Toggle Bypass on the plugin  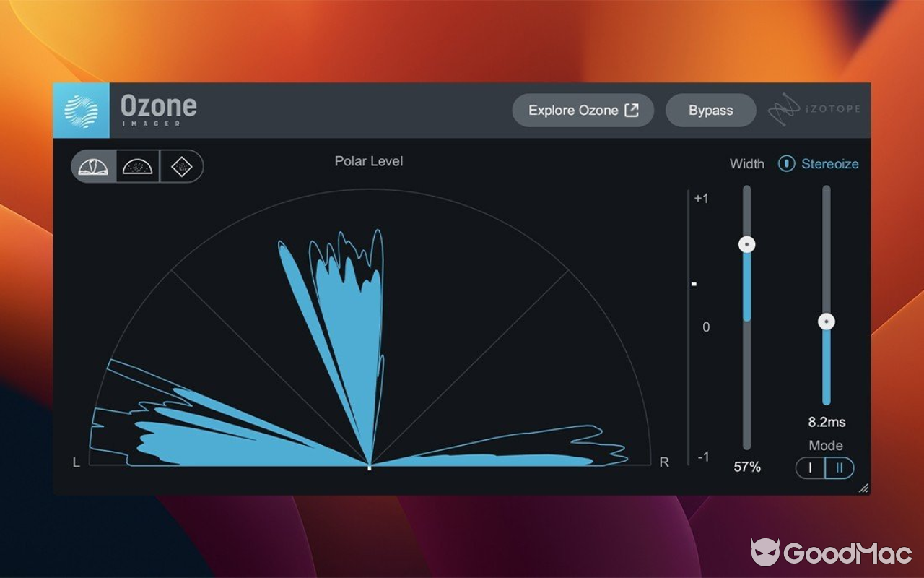coord(710,110)
